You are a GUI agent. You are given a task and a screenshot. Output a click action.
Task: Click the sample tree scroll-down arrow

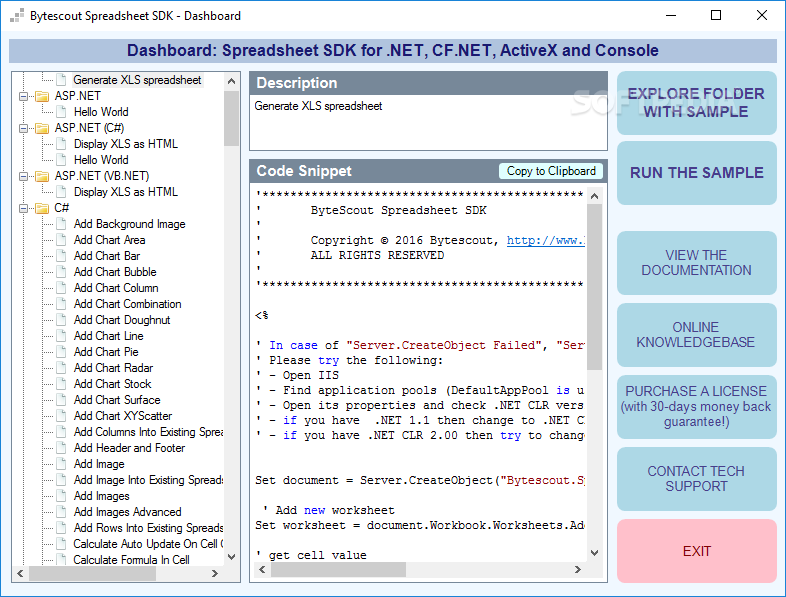231,556
